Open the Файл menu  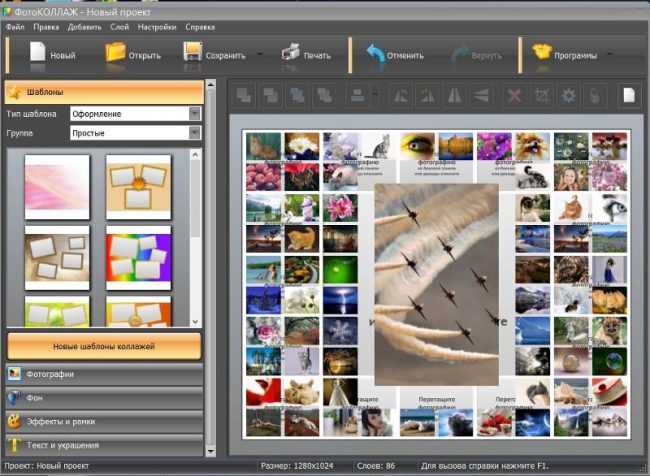15,27
